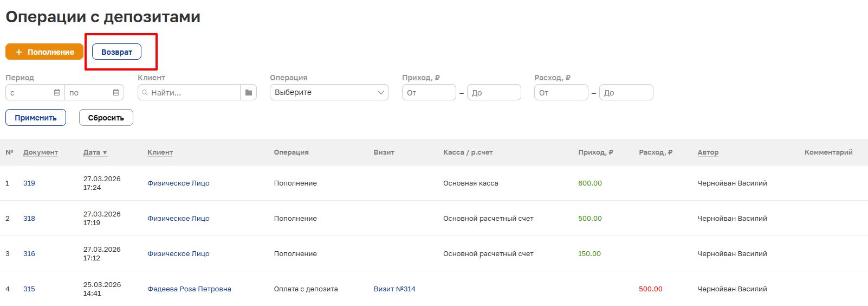
Task: Sort table by Документ column
Action: (x=41, y=152)
